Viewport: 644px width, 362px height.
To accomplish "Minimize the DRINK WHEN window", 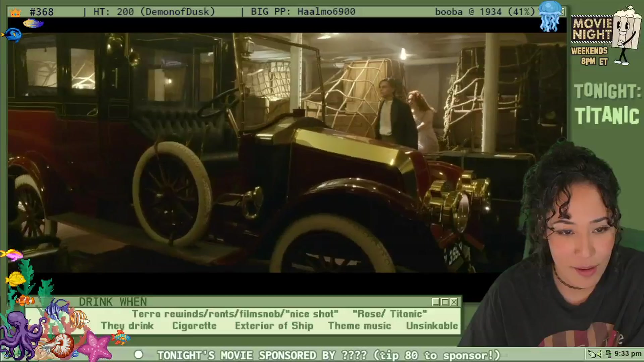I will pyautogui.click(x=436, y=302).
